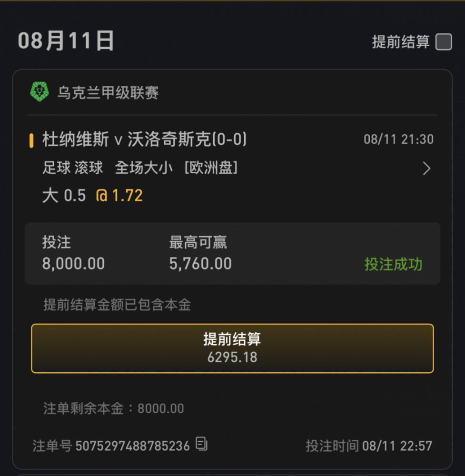465x476 pixels.
Task: Click the 最高可赢 5,760.00 amount
Action: click(x=200, y=264)
